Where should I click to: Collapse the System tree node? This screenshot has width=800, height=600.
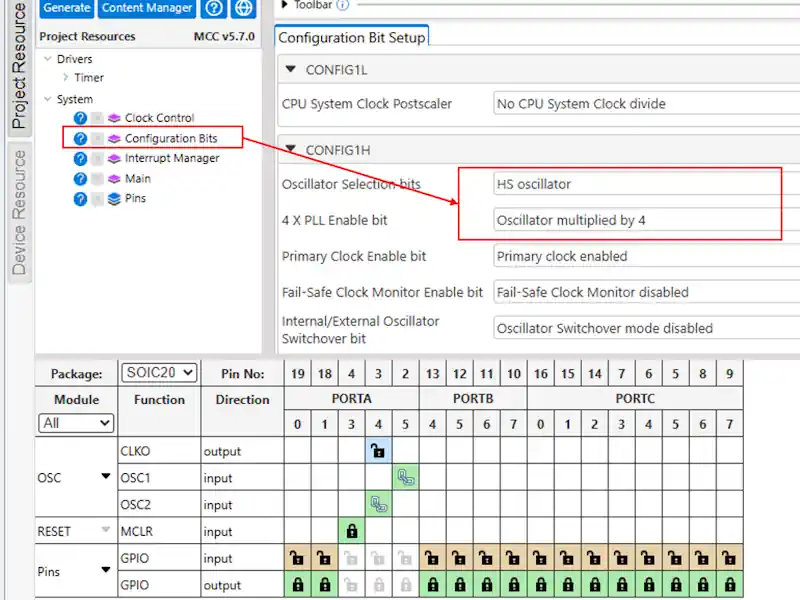(48, 99)
